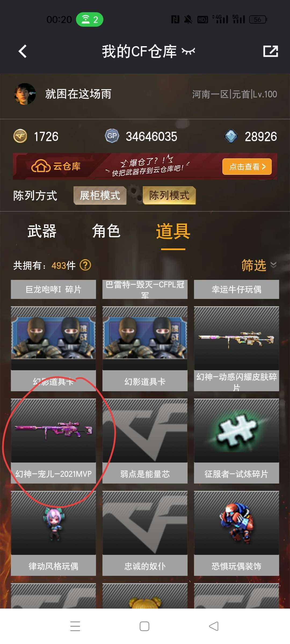
Task: Tap the cloud warehouse 云仓库 icon
Action: [x=41, y=166]
